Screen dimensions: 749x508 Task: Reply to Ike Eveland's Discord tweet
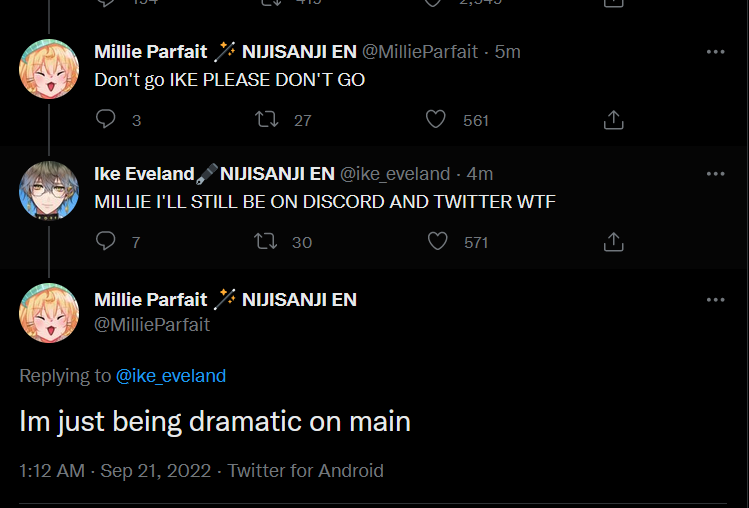click(x=106, y=242)
